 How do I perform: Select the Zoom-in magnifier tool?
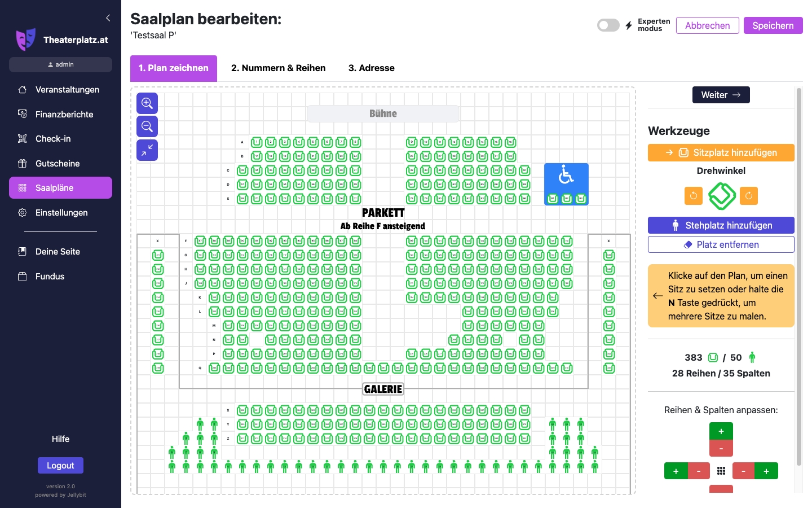pos(147,103)
